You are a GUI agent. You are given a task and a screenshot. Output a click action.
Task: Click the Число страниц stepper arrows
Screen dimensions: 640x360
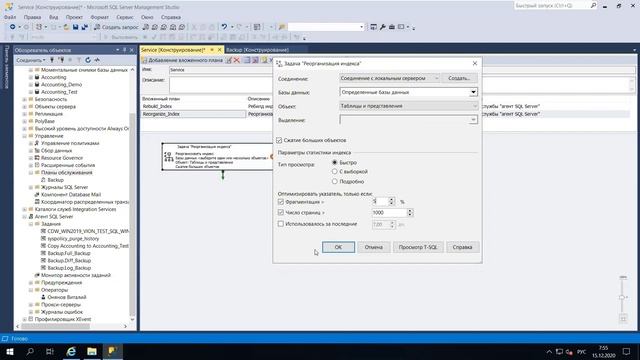coord(410,213)
